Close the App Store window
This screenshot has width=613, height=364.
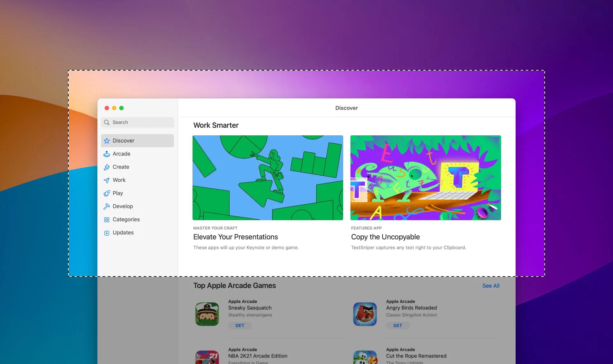[107, 108]
